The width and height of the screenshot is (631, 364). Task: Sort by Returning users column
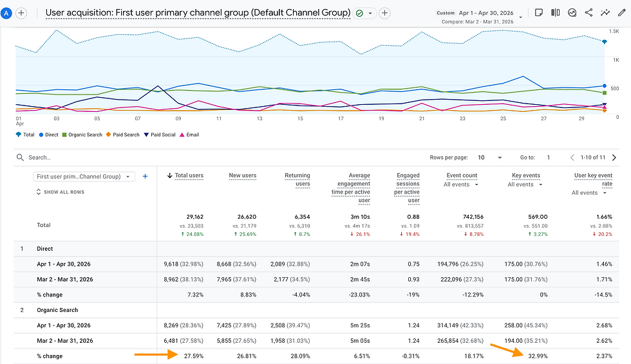click(x=297, y=179)
